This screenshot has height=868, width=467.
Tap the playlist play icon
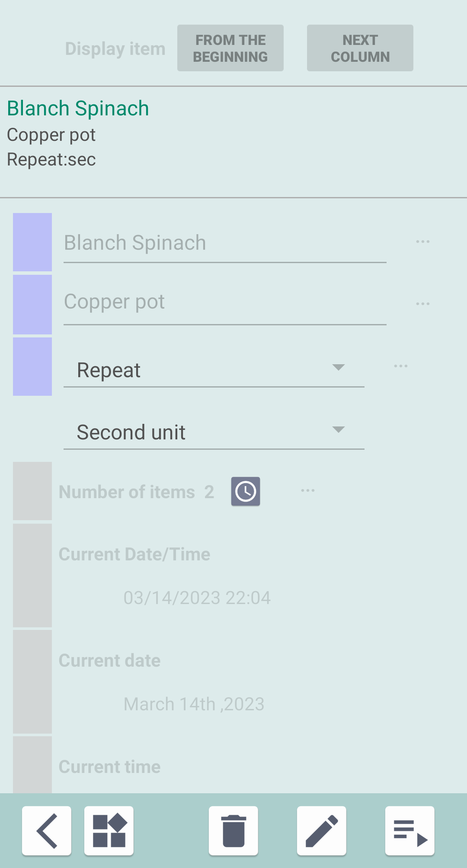[x=409, y=830]
